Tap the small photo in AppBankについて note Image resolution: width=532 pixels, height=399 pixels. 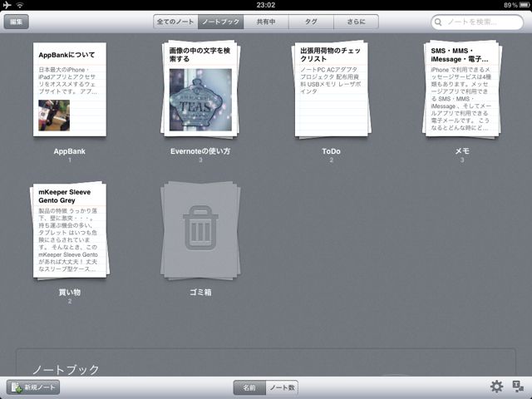pos(54,116)
